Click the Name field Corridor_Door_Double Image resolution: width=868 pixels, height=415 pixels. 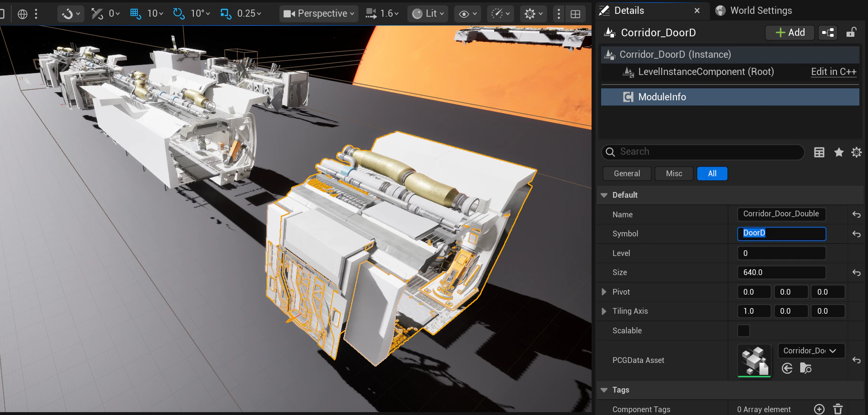(x=782, y=214)
